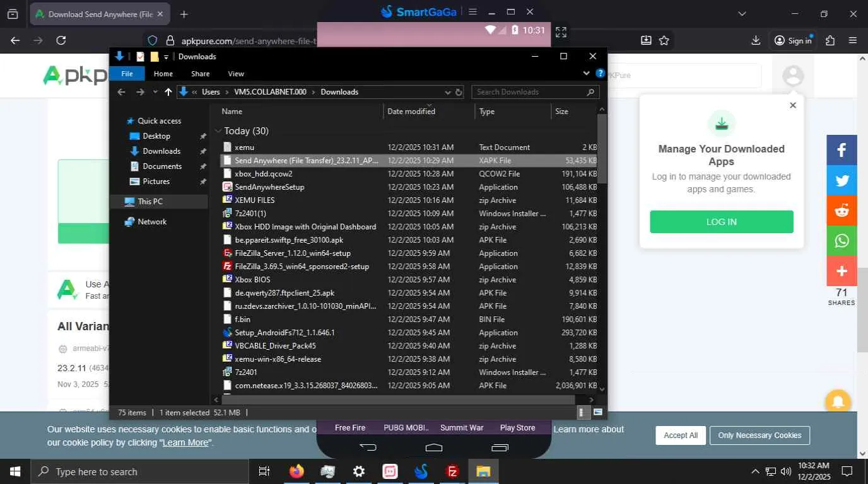This screenshot has height=484, width=868.
Task: Open the View ribbon tab
Action: click(236, 74)
